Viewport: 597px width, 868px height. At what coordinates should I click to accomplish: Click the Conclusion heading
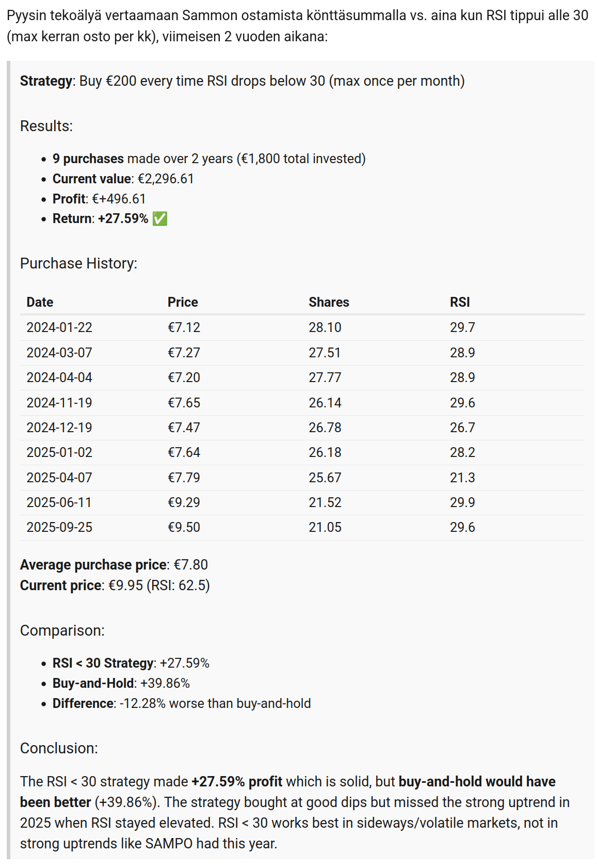pyautogui.click(x=59, y=748)
